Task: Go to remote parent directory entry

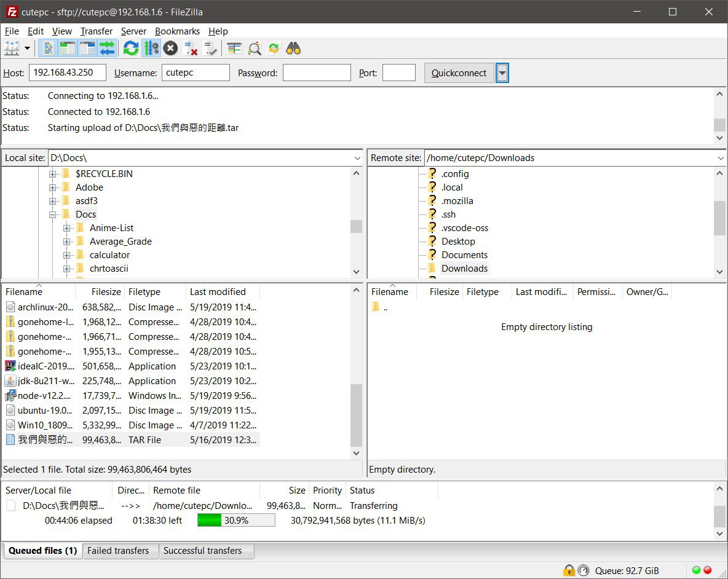Action: (x=380, y=307)
